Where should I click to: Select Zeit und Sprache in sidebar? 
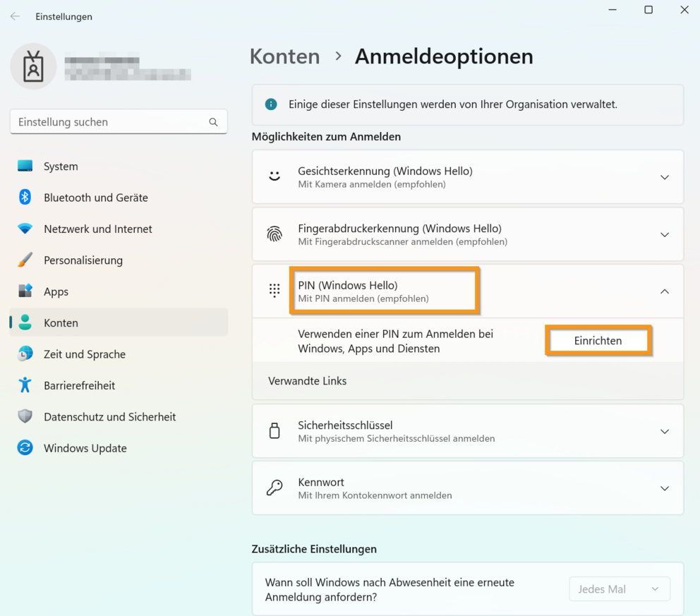[x=84, y=354]
